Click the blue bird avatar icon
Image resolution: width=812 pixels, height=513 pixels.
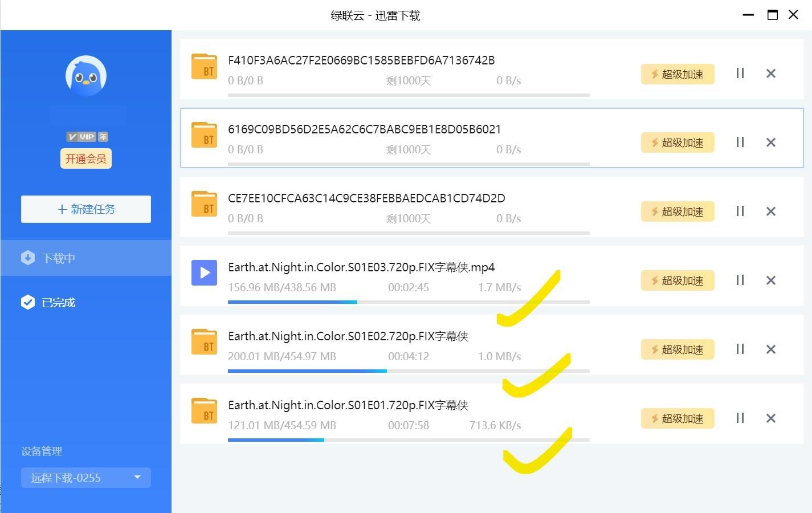click(x=86, y=75)
